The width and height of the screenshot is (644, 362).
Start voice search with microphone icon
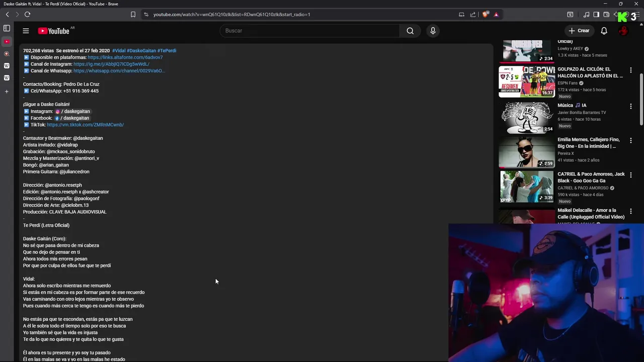point(433,31)
